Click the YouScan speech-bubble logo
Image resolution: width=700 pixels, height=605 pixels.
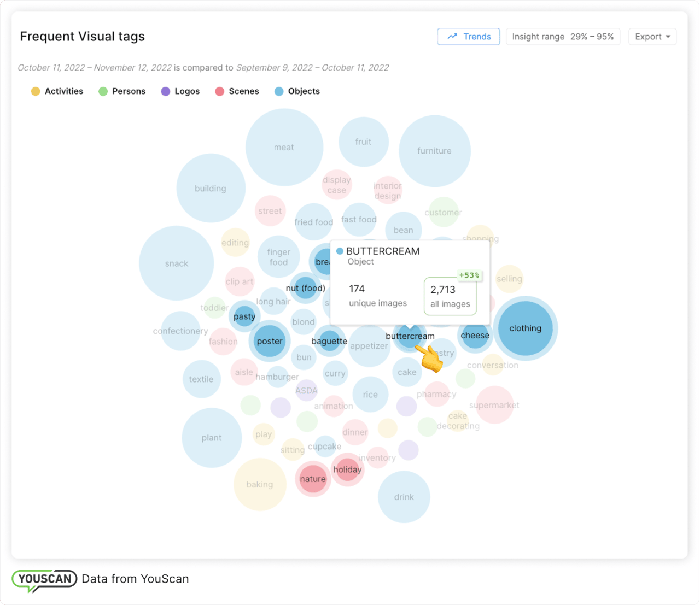point(44,579)
